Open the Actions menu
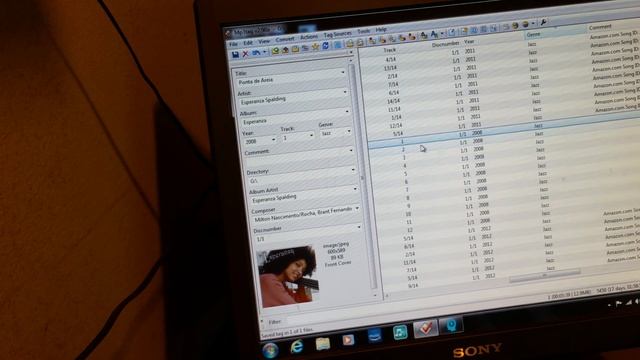The width and height of the screenshot is (640, 360). (309, 37)
